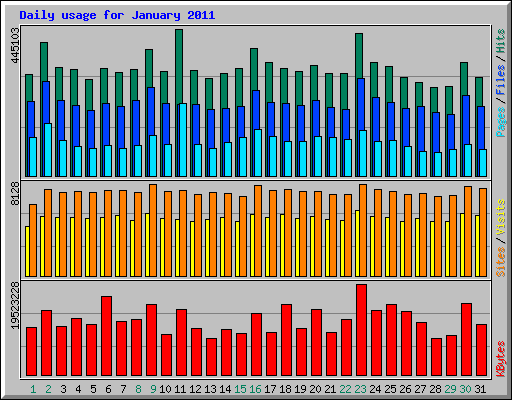Click day label 21 on the axis

pyautogui.click(x=330, y=389)
